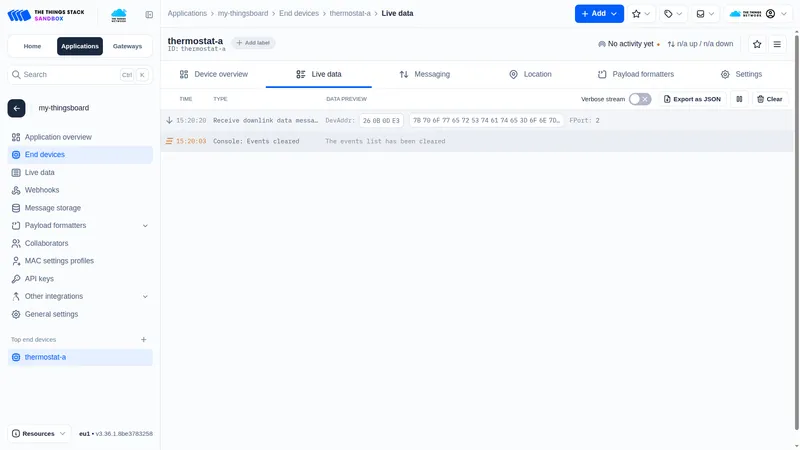
Task: Open the tag icon dropdown in header
Action: click(673, 14)
